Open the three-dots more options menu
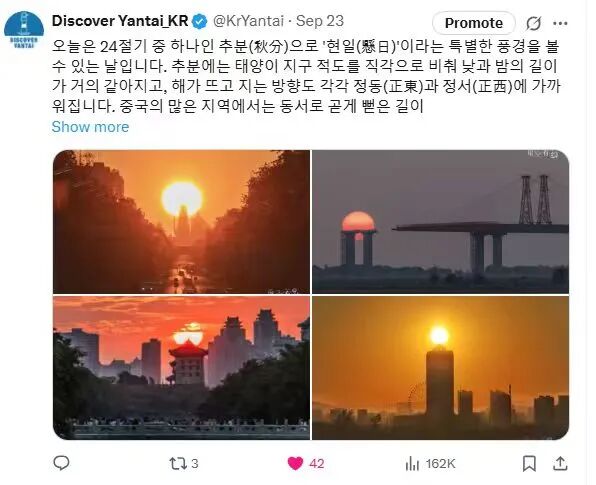The width and height of the screenshot is (596, 485). click(560, 24)
